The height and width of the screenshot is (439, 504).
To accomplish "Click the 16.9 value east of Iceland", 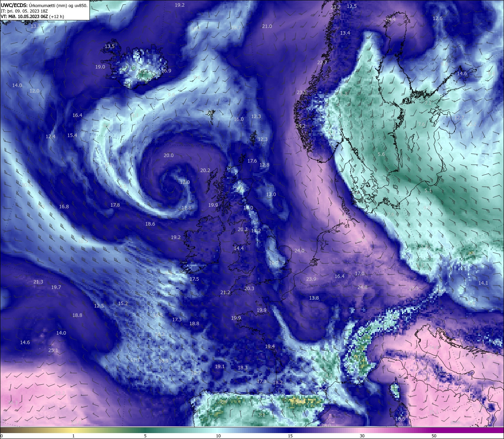I will point(166,70).
